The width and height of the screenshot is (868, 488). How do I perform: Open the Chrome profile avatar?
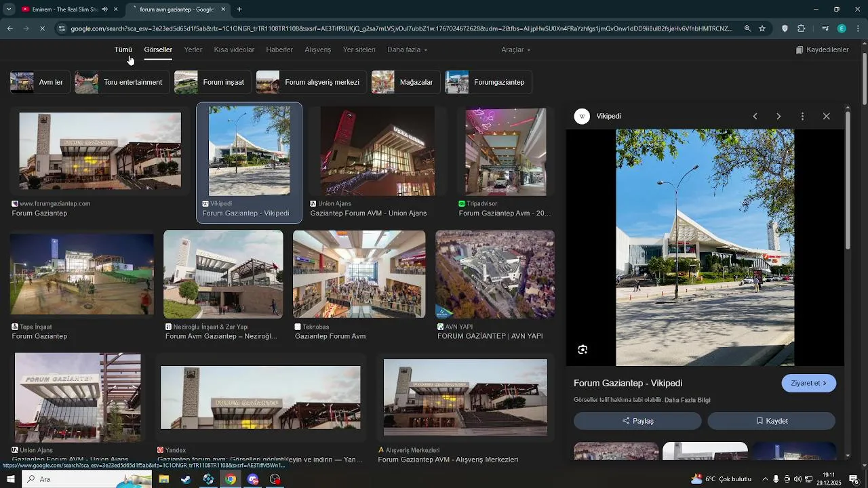[x=842, y=28]
